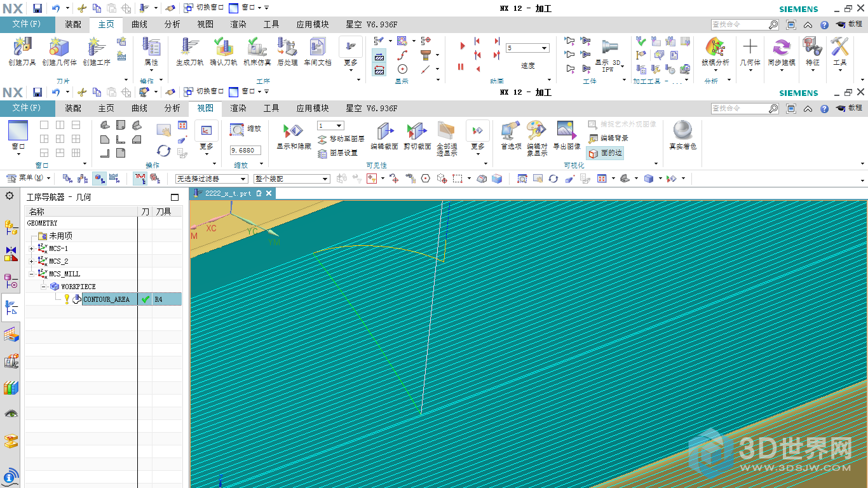Click the 名称 column header
Screen dimensions: 868x488
pyautogui.click(x=81, y=211)
